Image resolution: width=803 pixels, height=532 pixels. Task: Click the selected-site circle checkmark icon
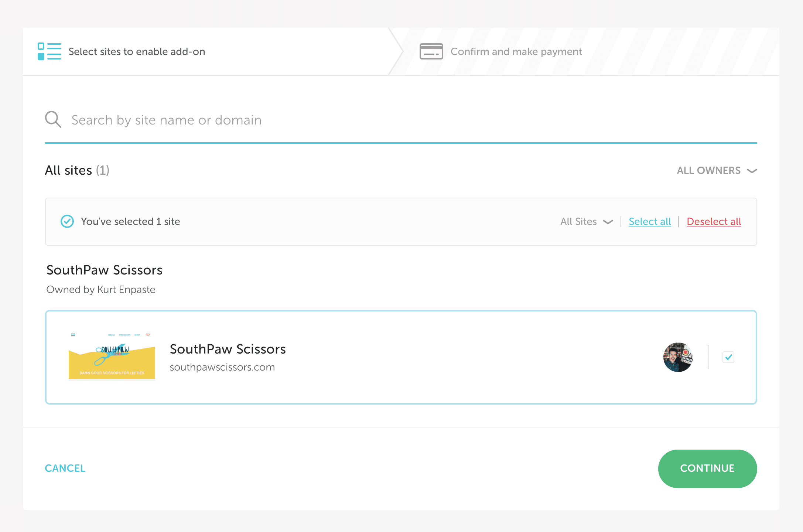pyautogui.click(x=67, y=221)
